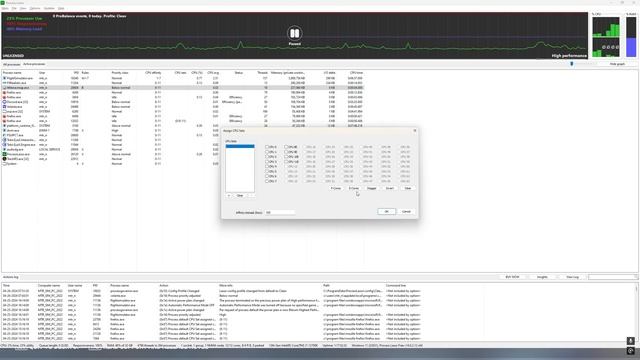The height and width of the screenshot is (360, 640).
Task: Click the Hide graph button
Action: (x=617, y=64)
